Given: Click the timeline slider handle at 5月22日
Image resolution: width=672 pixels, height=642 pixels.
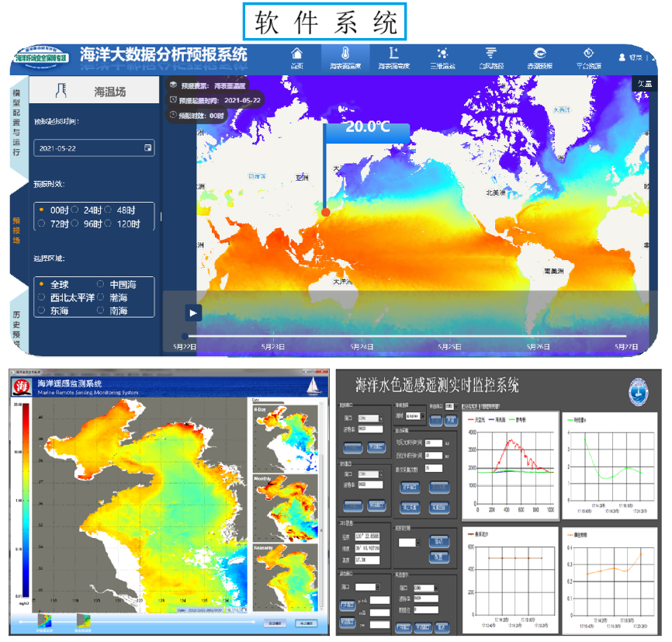Looking at the screenshot, I should (x=185, y=335).
